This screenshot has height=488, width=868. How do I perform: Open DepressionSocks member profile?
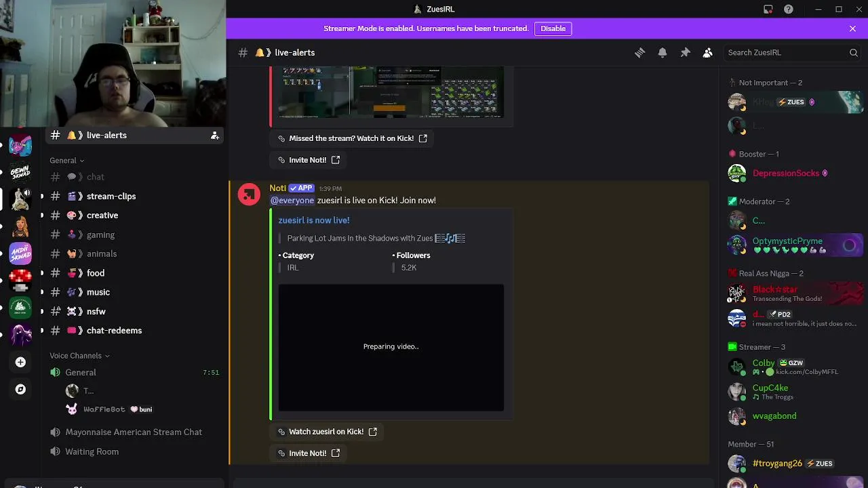794,174
